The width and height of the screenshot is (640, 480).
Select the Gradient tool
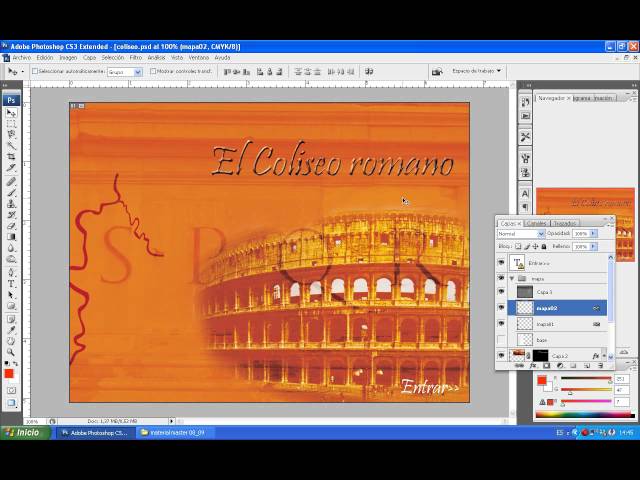pos(11,237)
